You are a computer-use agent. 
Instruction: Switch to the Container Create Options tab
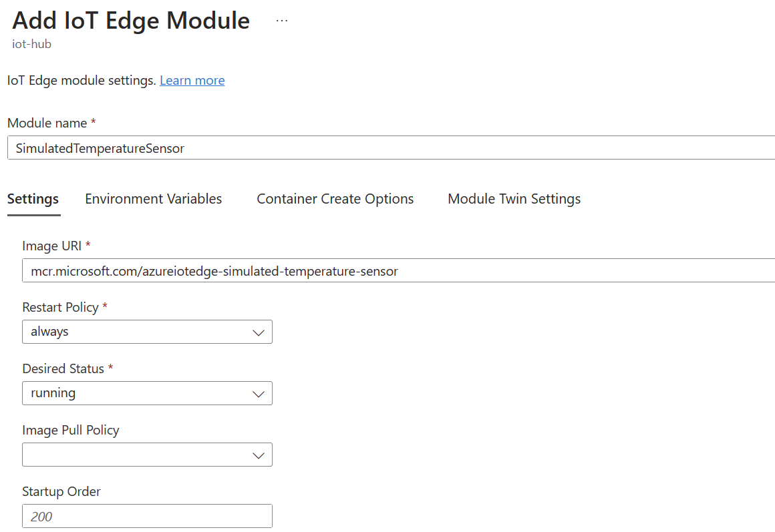tap(335, 198)
